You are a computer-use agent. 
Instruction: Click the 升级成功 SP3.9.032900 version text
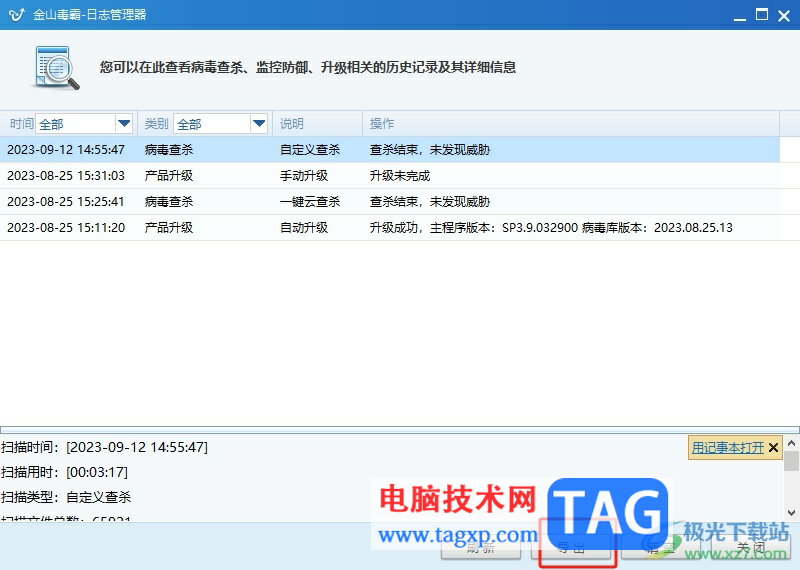click(551, 228)
